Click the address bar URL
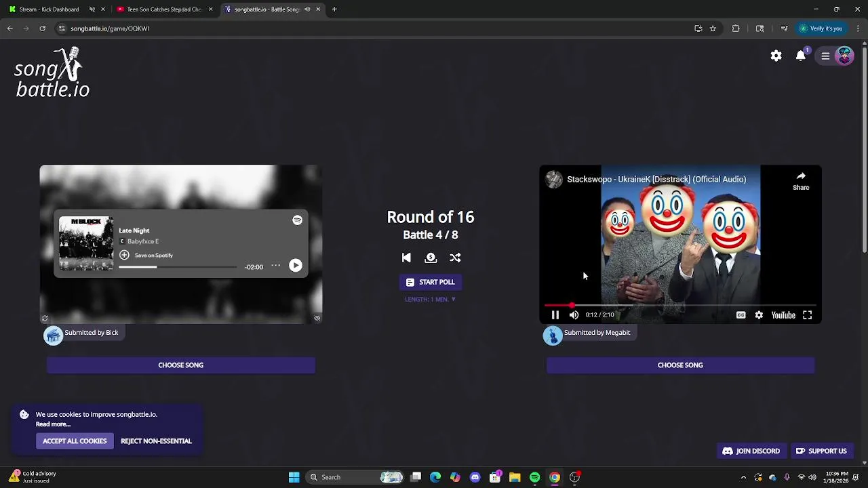This screenshot has width=868, height=488. pos(110,28)
